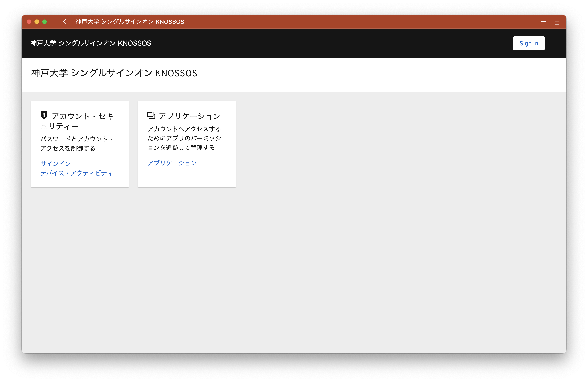588x382 pixels.
Task: Click the large page heading KNOSSOS on white band
Action: pyautogui.click(x=114, y=73)
